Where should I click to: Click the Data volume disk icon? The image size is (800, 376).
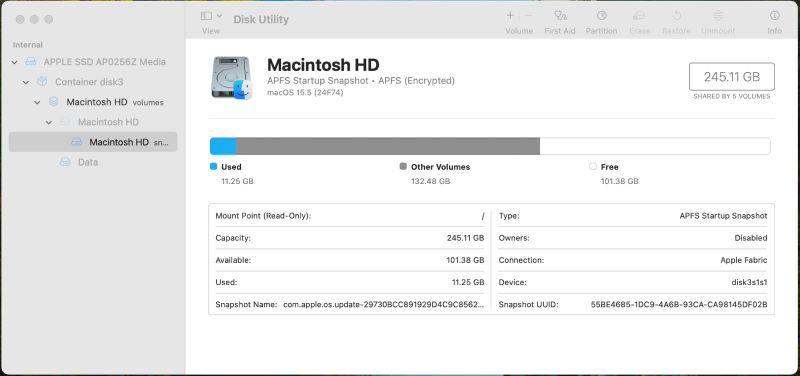click(65, 162)
